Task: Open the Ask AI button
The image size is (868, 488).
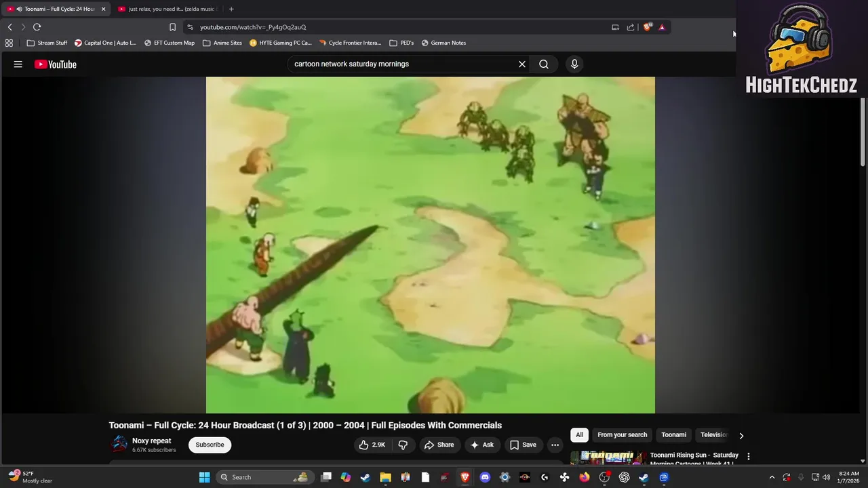Action: pyautogui.click(x=482, y=445)
